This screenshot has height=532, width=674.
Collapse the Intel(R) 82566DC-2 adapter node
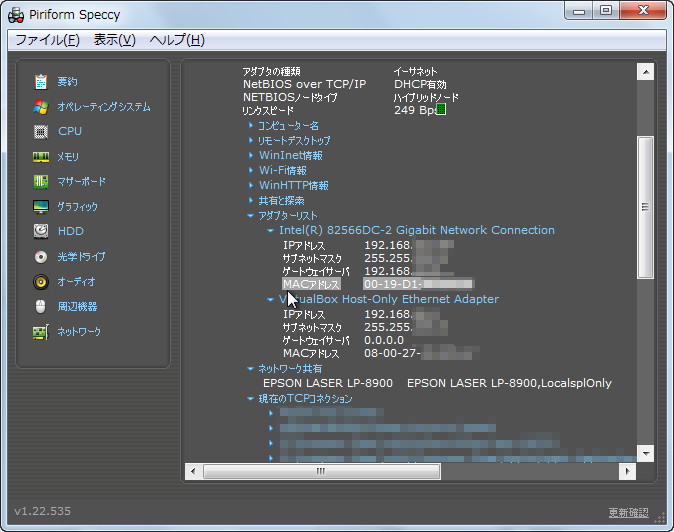(270, 231)
